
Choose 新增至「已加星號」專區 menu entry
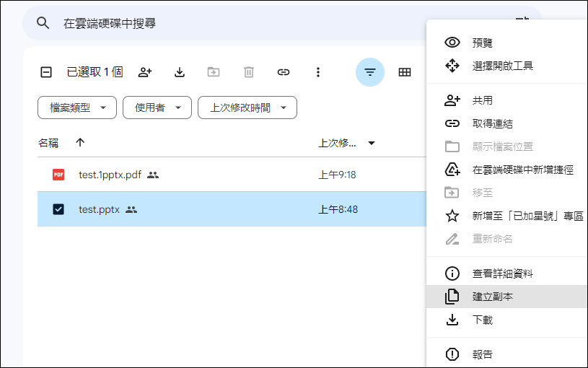[507, 216]
